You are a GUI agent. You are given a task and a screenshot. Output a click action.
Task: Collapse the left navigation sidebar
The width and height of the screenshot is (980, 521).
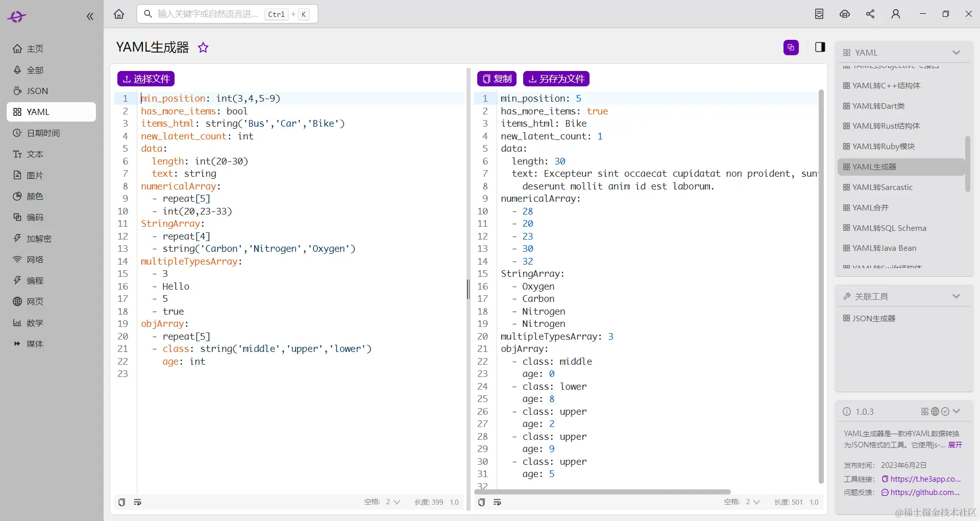pos(90,16)
